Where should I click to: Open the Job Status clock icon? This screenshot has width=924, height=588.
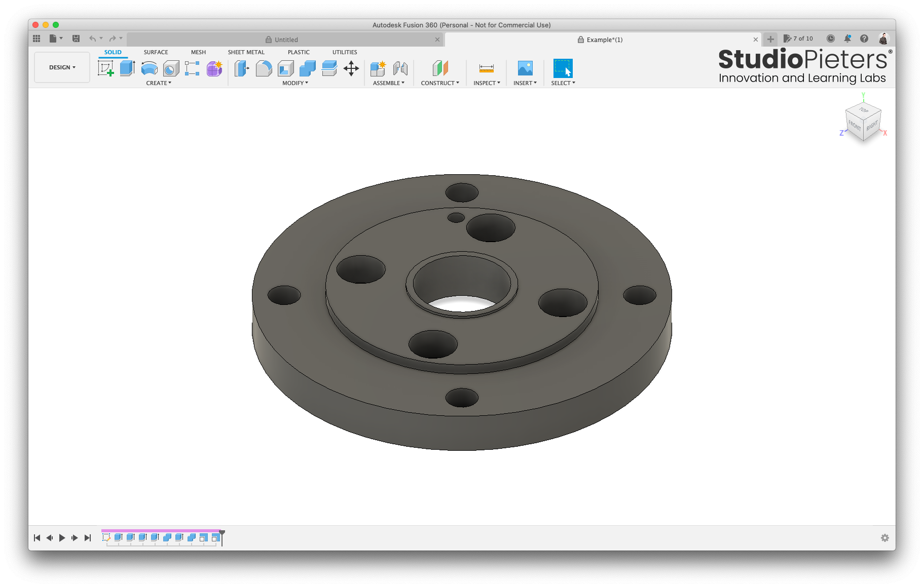830,38
